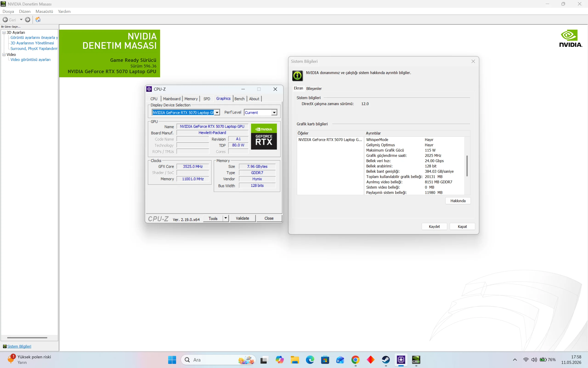
Task: Switch to Mainboard tab in CPU-Z
Action: click(172, 99)
